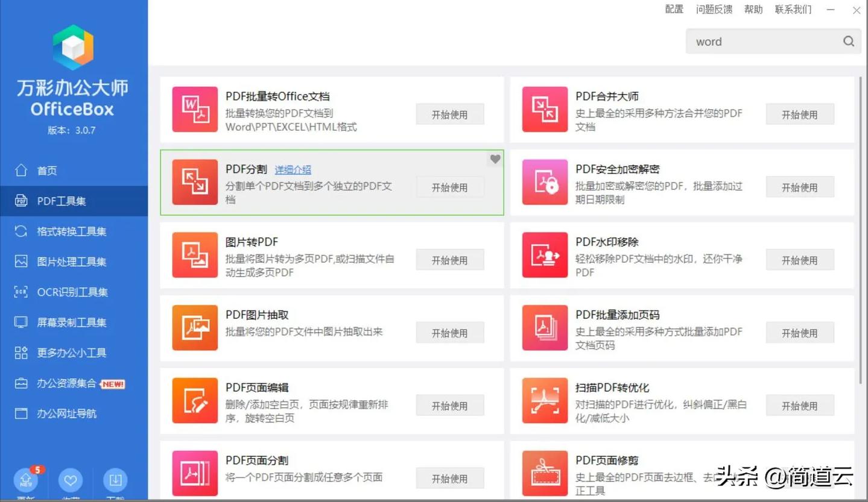The image size is (868, 502).
Task: Click the PDF水印移除 tool icon
Action: click(545, 255)
